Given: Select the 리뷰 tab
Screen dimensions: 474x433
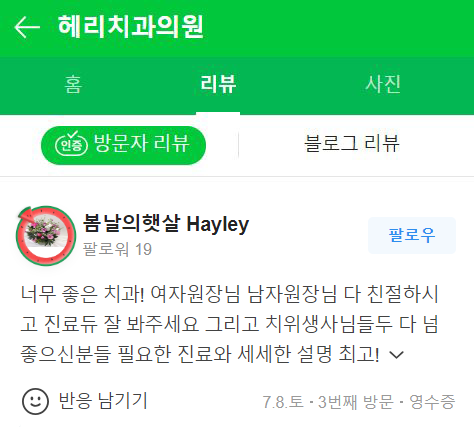Looking at the screenshot, I should point(218,84).
